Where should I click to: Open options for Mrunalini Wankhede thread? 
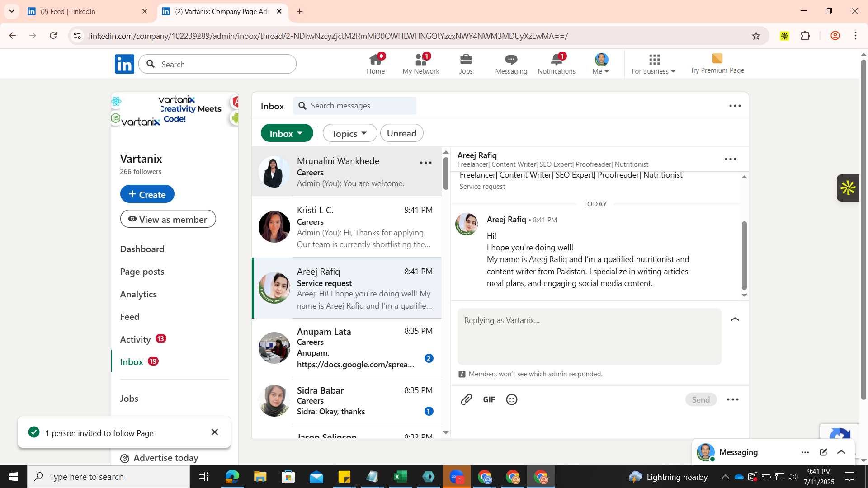tap(426, 163)
